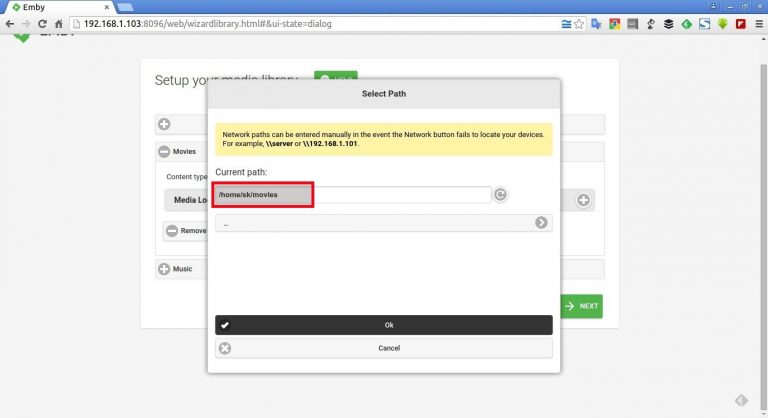
Task: Click the Current path input field
Action: (353, 195)
